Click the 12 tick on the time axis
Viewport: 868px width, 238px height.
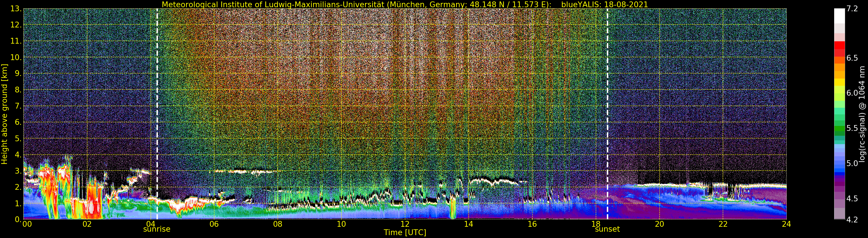[x=405, y=224]
